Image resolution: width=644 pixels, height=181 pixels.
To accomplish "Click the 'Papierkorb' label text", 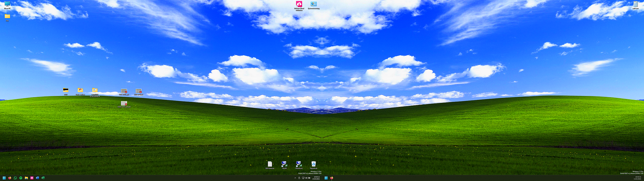I will point(313,168).
